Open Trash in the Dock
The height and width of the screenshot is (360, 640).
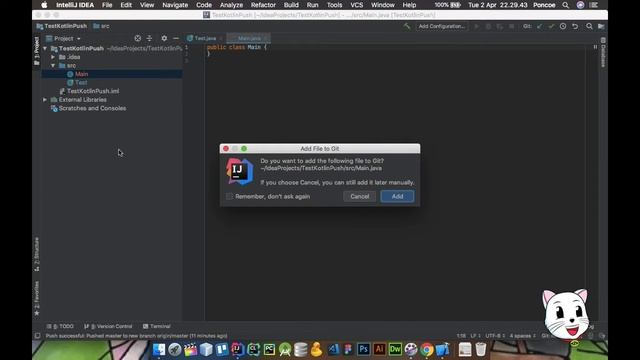point(480,349)
